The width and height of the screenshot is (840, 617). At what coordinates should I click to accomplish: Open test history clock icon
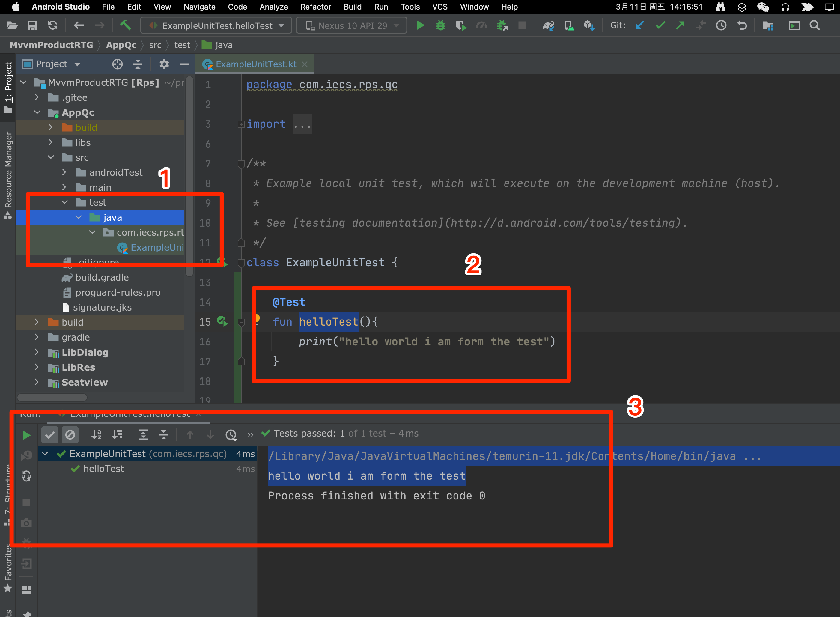coord(231,434)
